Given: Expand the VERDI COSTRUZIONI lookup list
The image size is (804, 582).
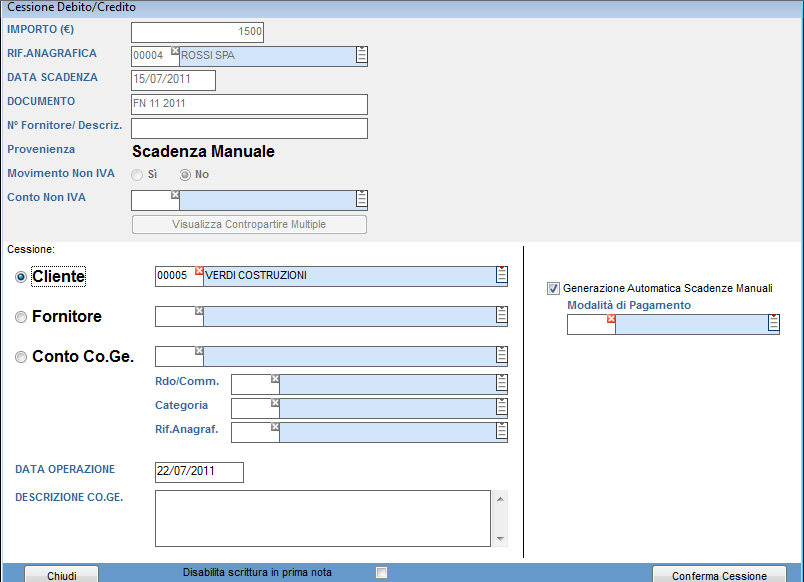Looking at the screenshot, I should (501, 276).
